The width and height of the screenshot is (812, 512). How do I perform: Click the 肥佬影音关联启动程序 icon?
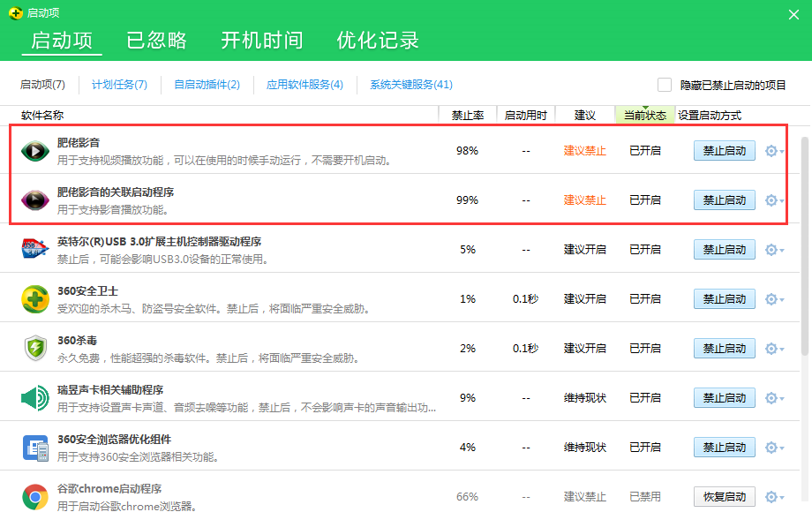[34, 200]
